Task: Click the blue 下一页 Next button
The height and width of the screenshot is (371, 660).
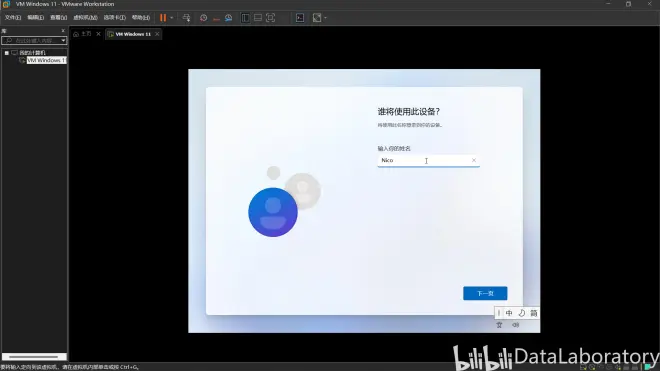Action: [x=485, y=293]
